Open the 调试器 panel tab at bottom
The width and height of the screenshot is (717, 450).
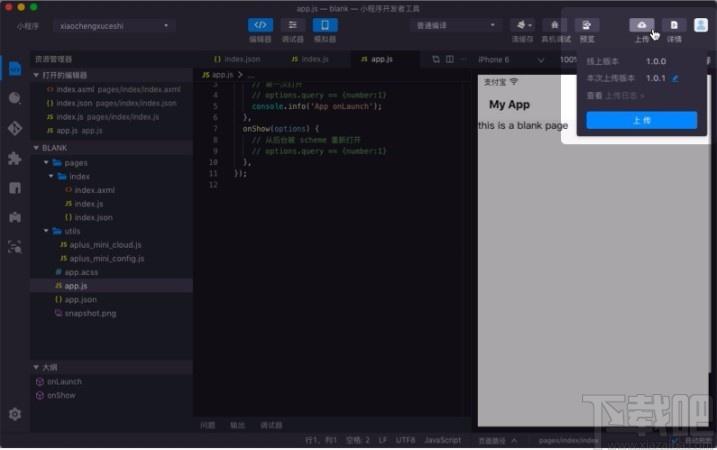pyautogui.click(x=271, y=425)
